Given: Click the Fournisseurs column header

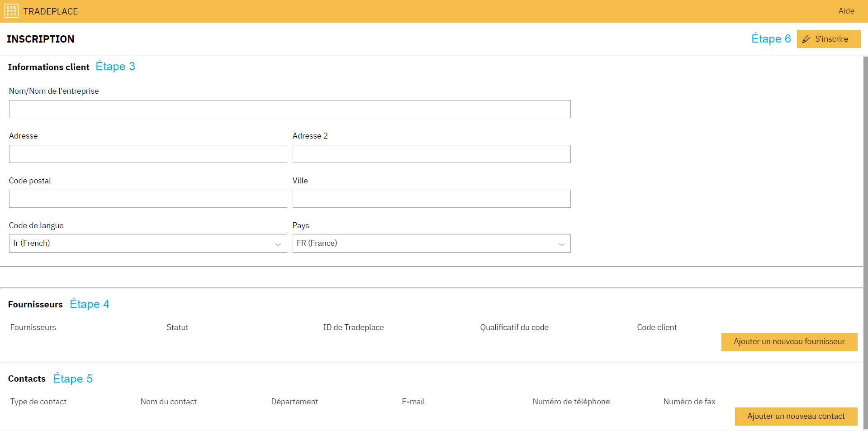Looking at the screenshot, I should tap(33, 327).
